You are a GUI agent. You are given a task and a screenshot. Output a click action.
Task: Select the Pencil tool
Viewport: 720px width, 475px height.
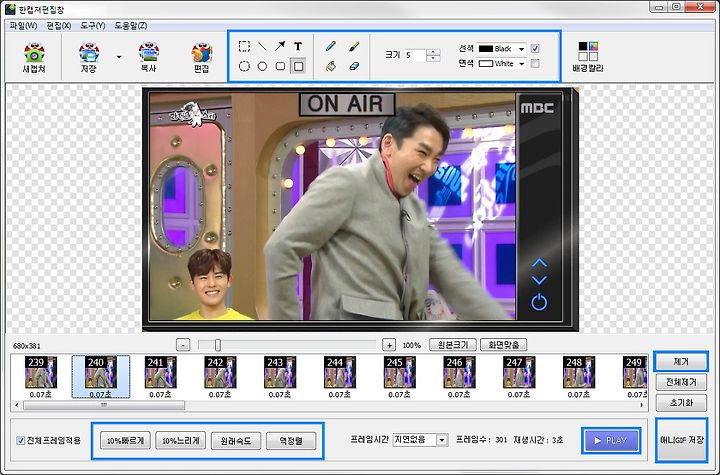[x=331, y=46]
